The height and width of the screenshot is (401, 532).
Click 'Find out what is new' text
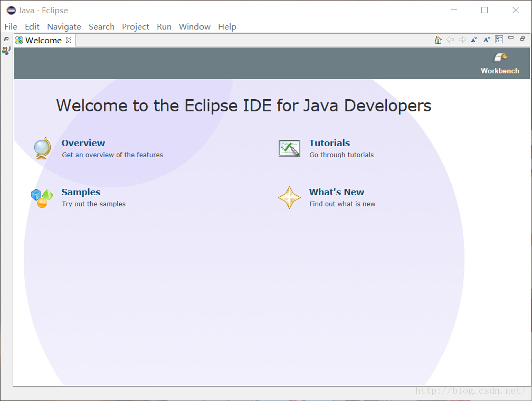343,204
